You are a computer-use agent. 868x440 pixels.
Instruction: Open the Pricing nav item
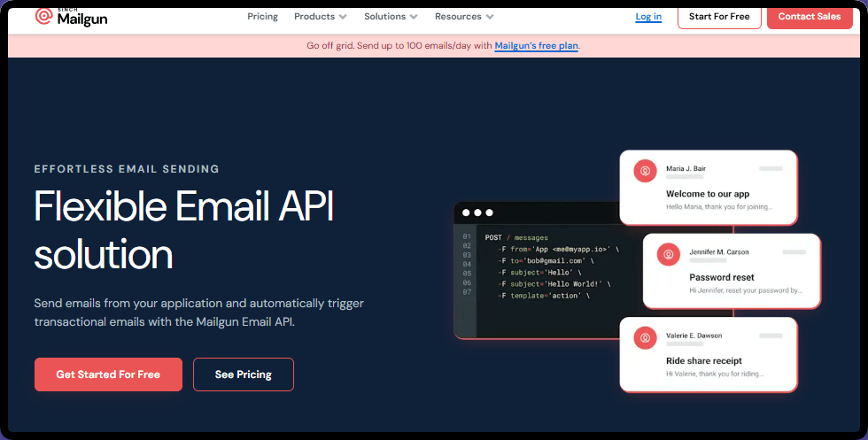[262, 17]
